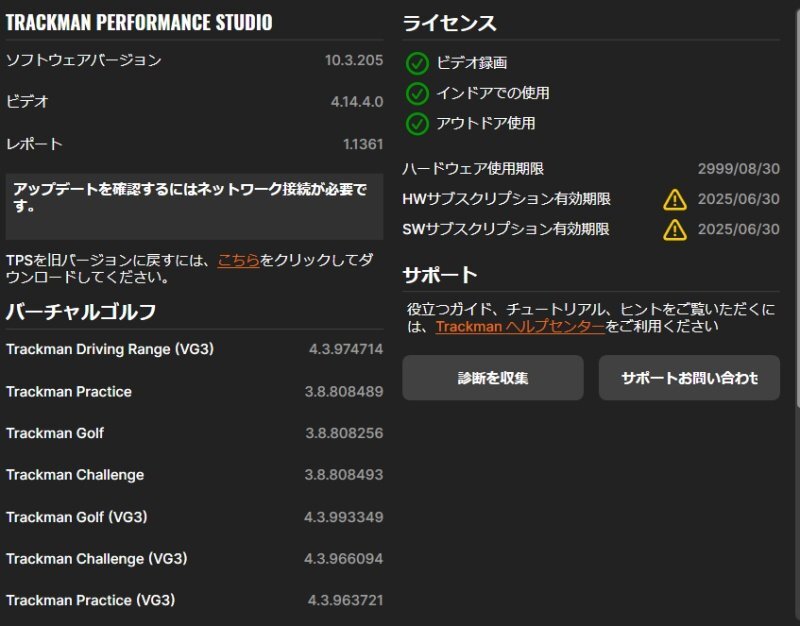The height and width of the screenshot is (626, 800).
Task: Select the レポート label
Action: [34, 144]
